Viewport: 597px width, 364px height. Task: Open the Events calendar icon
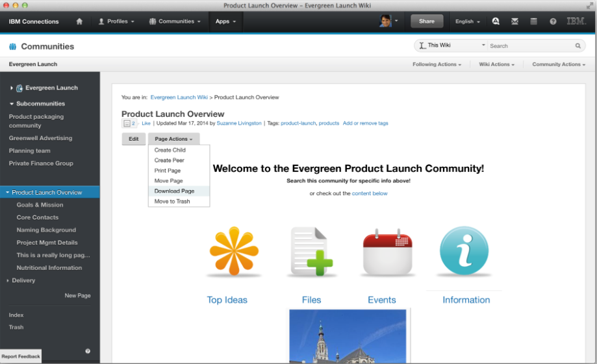(387, 251)
